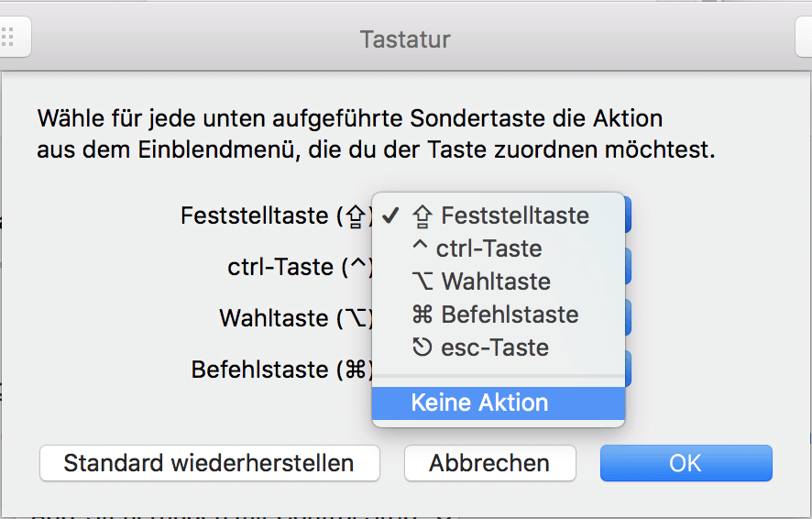Click Standard wiederherstellen button
The image size is (812, 519).
[210, 463]
